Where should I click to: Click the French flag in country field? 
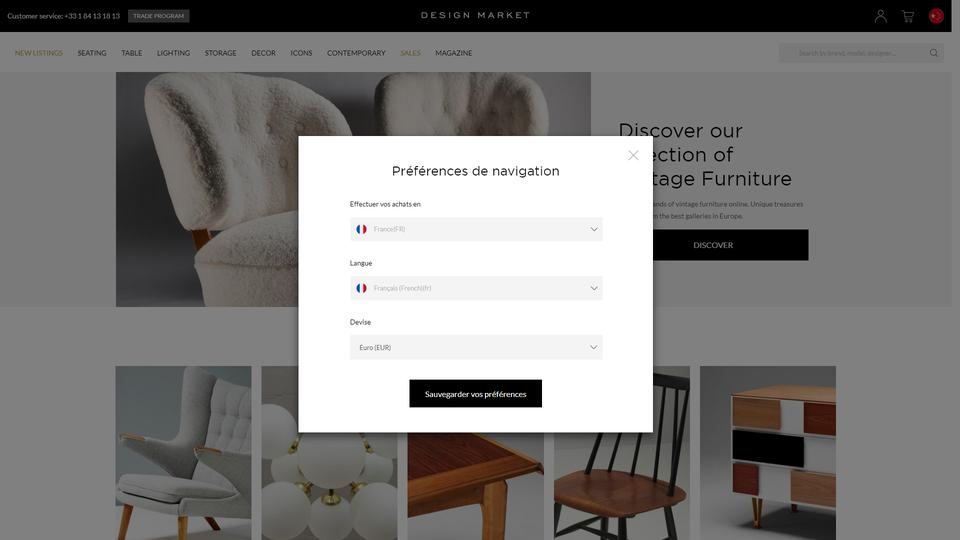coord(361,229)
